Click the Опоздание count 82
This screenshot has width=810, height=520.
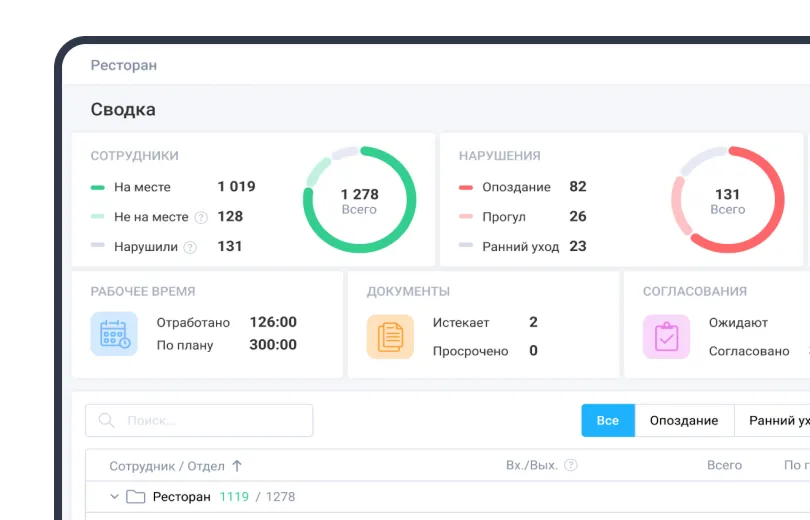click(x=578, y=186)
